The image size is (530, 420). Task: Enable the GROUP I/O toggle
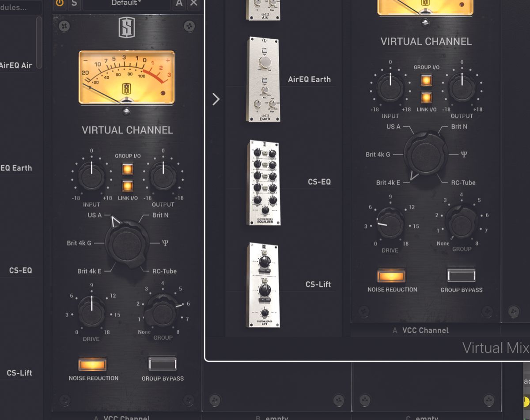(127, 168)
